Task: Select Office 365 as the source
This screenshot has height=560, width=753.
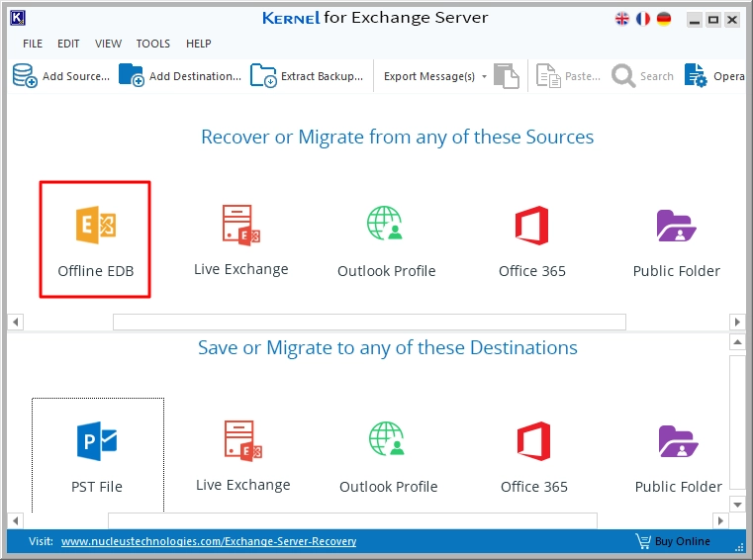Action: [x=531, y=241]
